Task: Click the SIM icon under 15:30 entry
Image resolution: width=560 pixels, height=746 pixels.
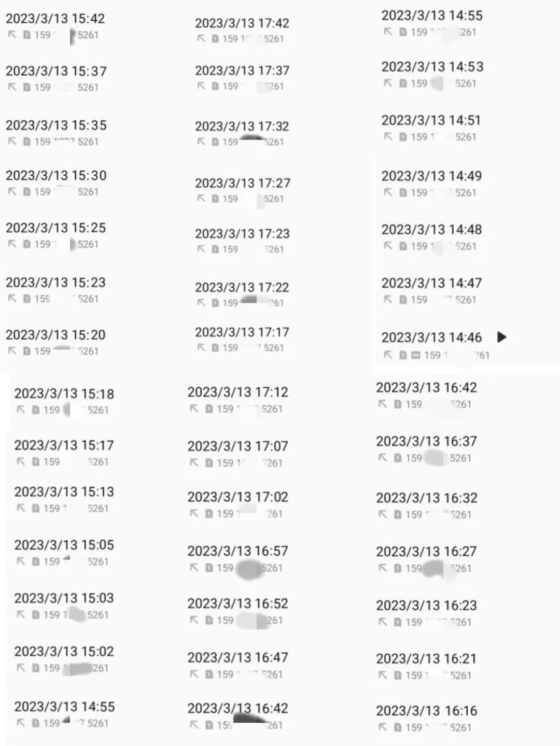Action: [x=26, y=192]
